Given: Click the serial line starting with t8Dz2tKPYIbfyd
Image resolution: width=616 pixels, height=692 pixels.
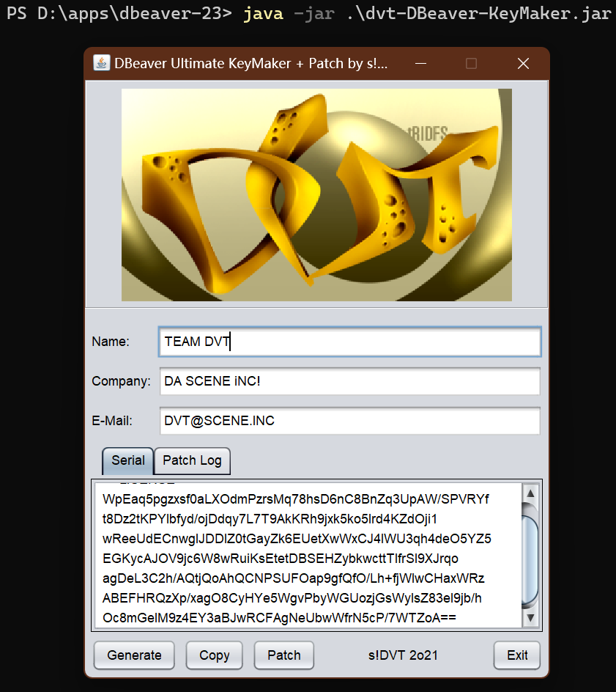Looking at the screenshot, I should click(x=270, y=519).
